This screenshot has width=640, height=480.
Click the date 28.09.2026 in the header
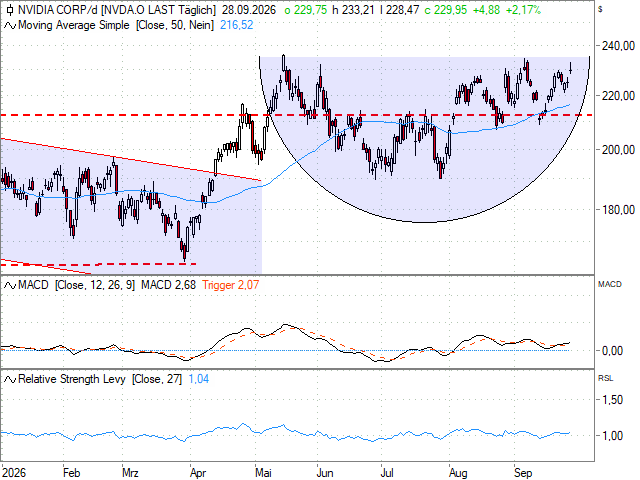(x=249, y=10)
